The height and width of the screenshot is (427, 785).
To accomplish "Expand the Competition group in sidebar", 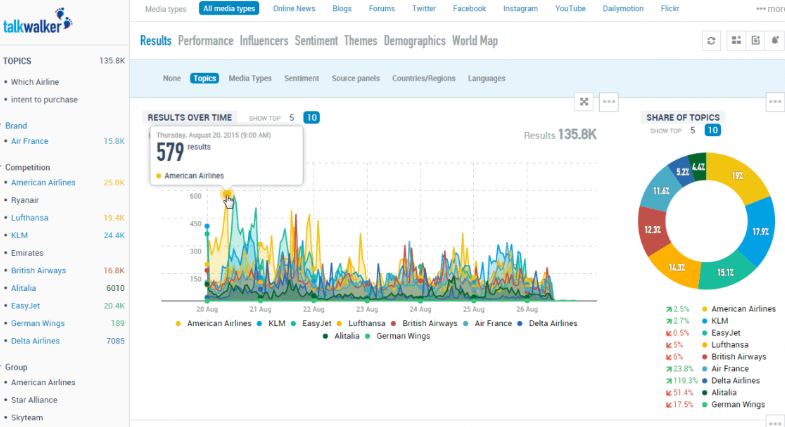I will click(28, 167).
